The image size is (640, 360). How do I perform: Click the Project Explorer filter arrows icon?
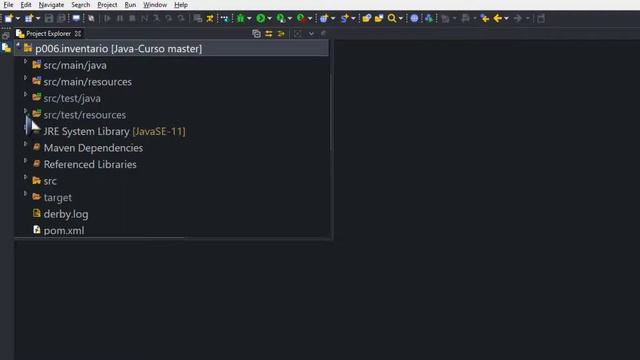coord(281,34)
